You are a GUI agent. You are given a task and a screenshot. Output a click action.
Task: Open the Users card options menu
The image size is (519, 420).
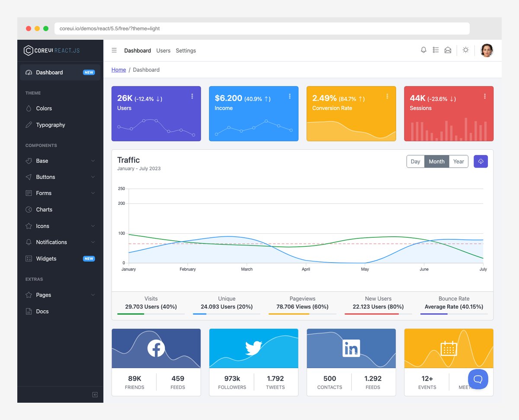[x=192, y=96]
